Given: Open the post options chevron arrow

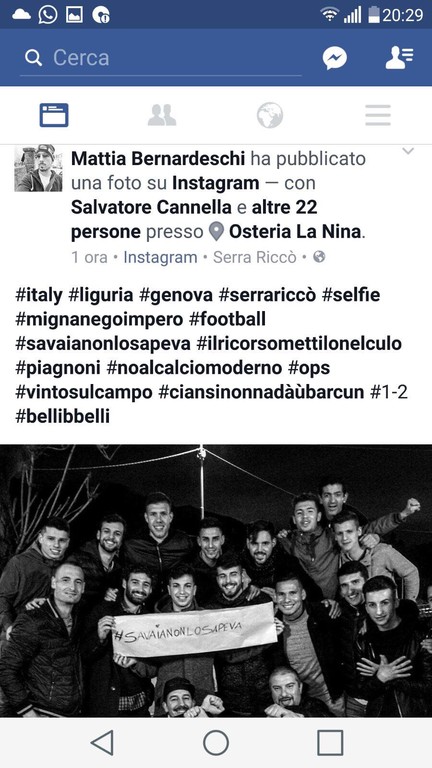Looking at the screenshot, I should (408, 152).
